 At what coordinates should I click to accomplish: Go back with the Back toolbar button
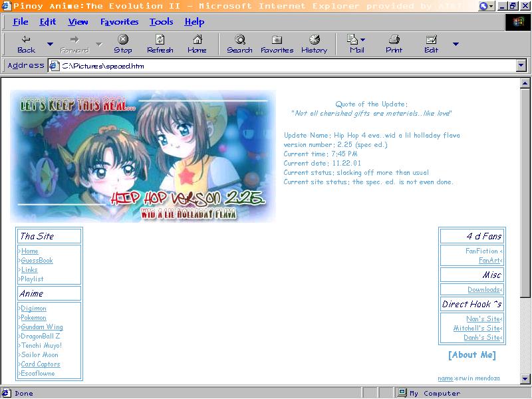pos(26,44)
